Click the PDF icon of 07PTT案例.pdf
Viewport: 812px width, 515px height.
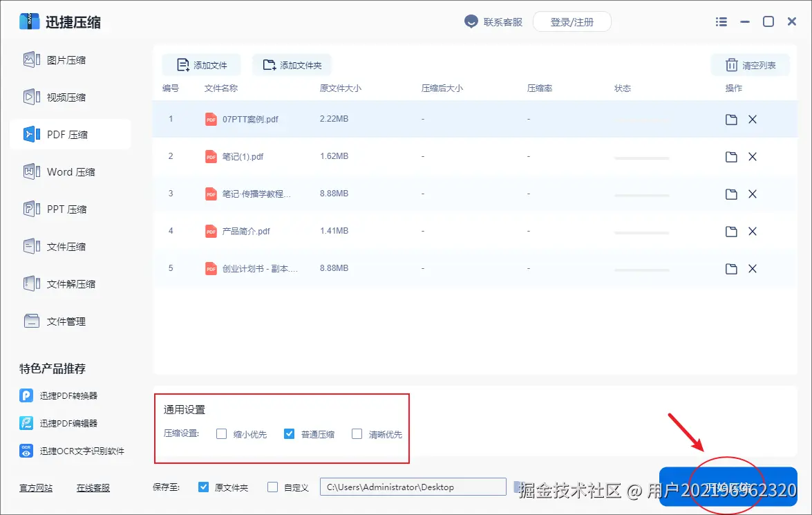[211, 119]
